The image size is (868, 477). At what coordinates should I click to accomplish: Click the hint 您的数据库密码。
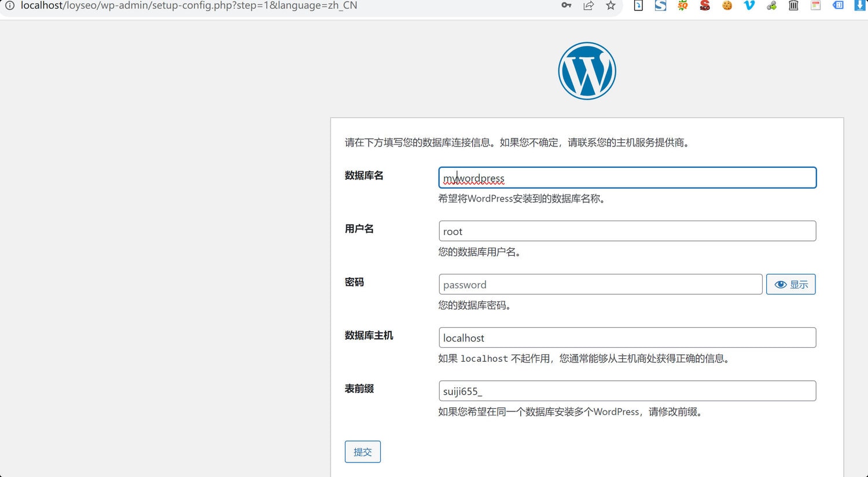(x=475, y=305)
